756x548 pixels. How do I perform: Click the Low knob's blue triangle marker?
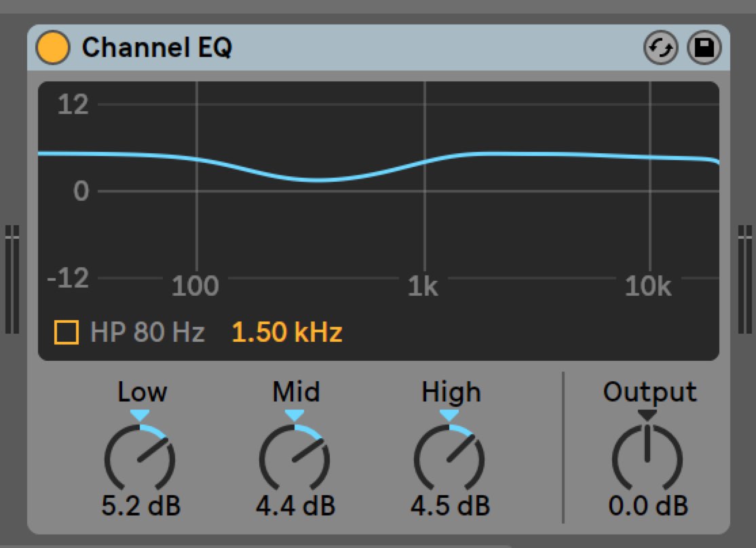[140, 416]
